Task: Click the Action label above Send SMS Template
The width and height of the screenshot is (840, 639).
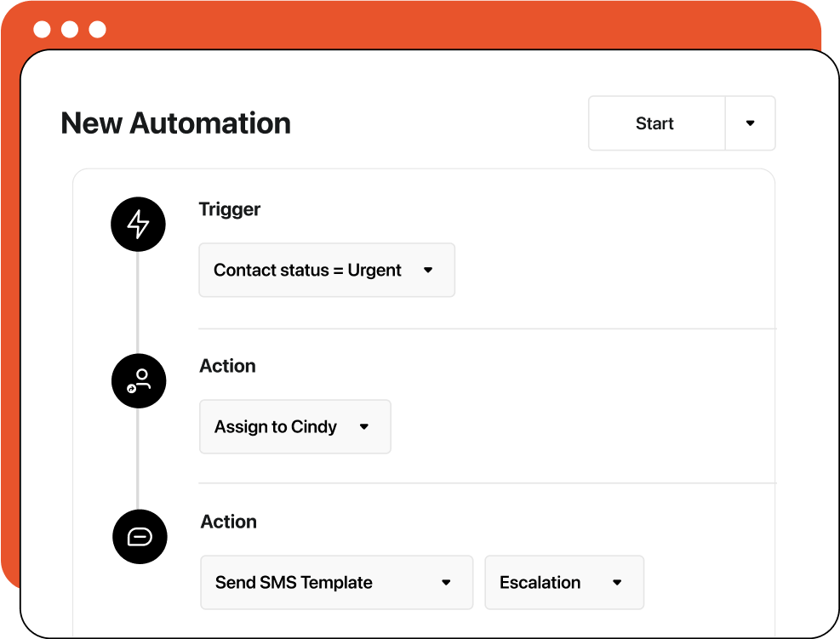Action: point(229,522)
